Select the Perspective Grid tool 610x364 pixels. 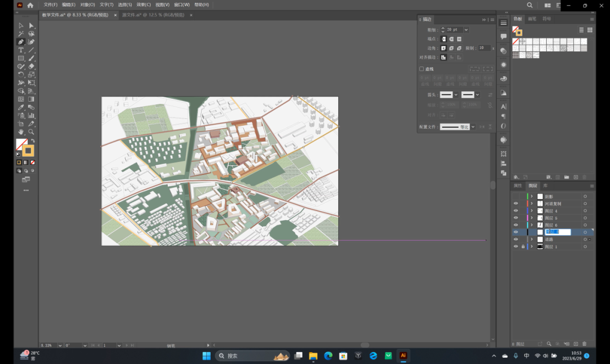32,91
